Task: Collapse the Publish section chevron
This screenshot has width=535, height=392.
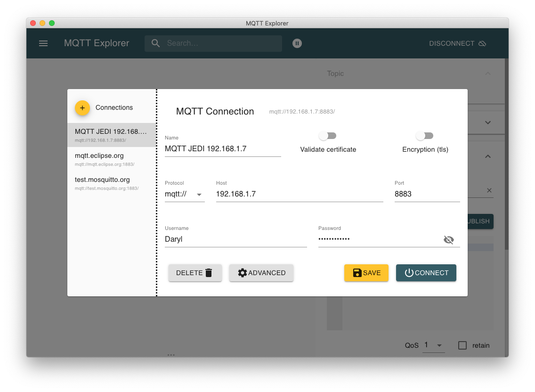Action: (488, 156)
